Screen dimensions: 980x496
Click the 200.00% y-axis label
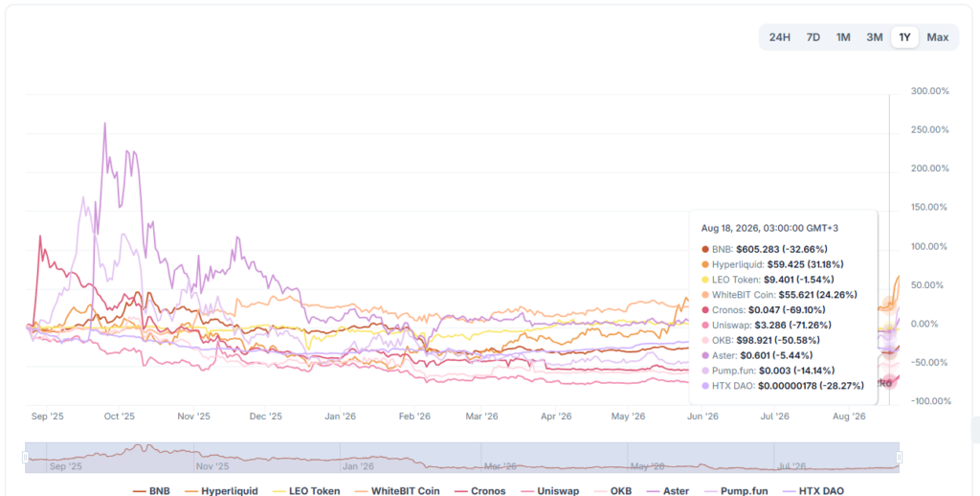(930, 169)
